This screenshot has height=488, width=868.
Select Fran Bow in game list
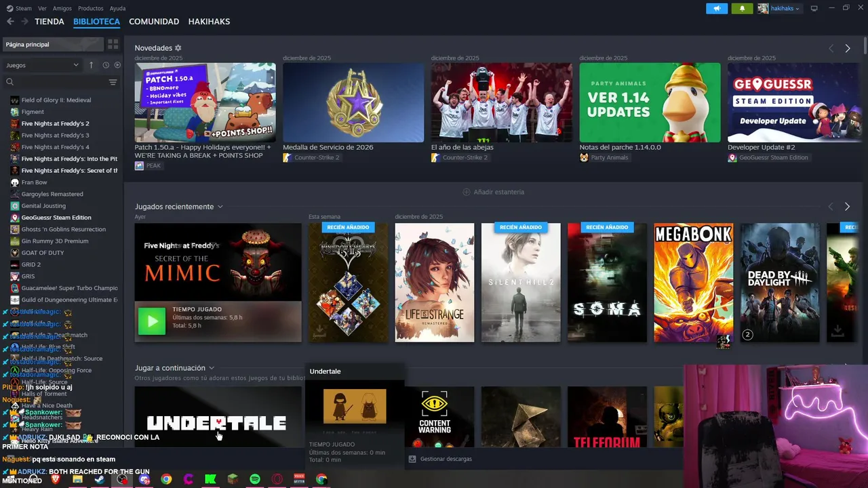pyautogui.click(x=34, y=182)
